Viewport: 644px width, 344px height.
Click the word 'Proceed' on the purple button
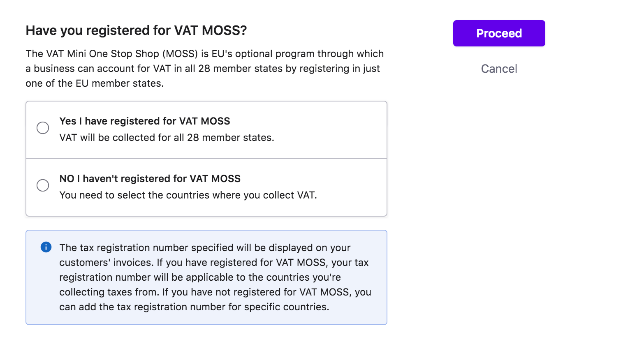(x=499, y=33)
